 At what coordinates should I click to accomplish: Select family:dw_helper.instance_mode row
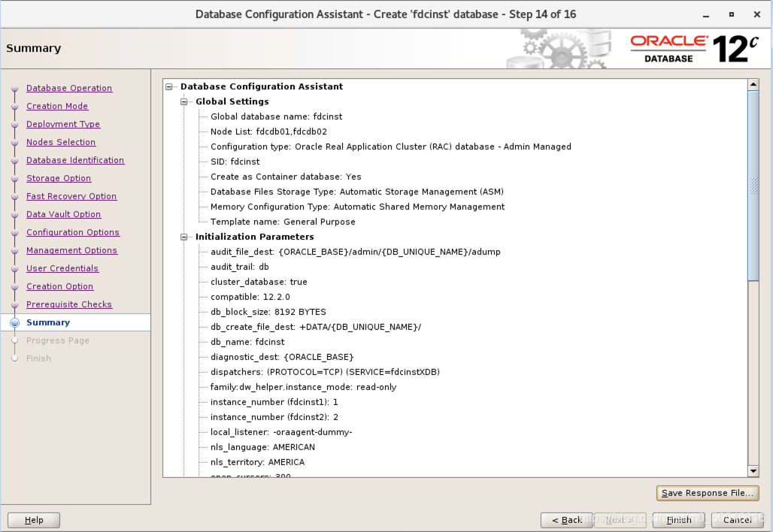(x=303, y=387)
